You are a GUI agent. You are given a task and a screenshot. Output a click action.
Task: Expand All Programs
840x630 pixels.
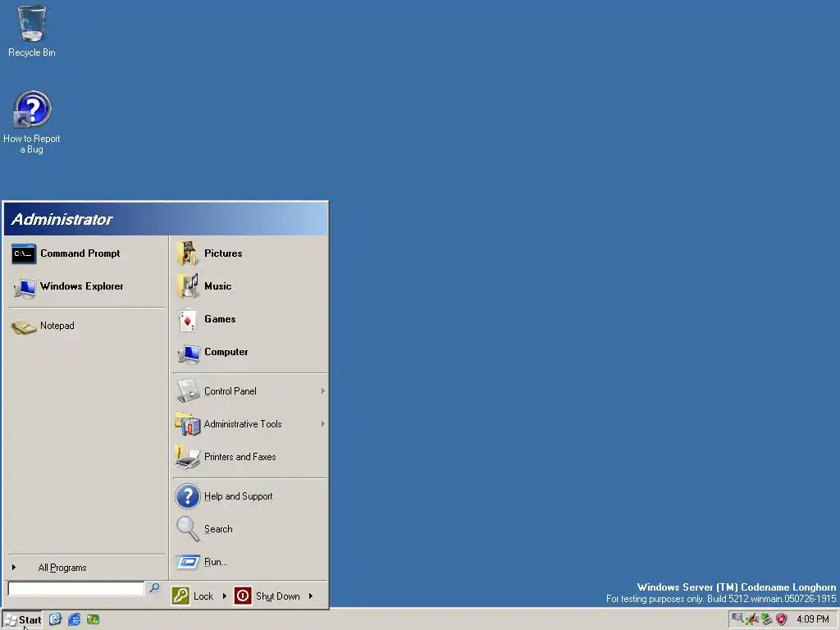[87, 568]
